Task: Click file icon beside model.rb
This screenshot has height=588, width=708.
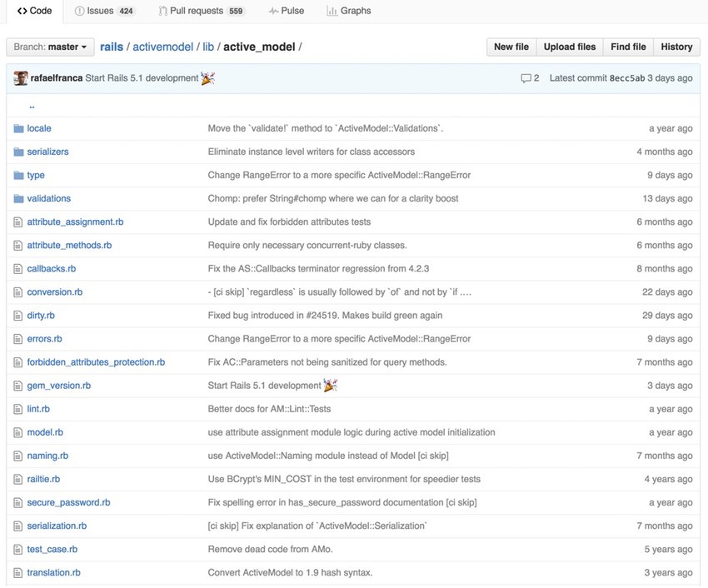Action: (x=18, y=432)
